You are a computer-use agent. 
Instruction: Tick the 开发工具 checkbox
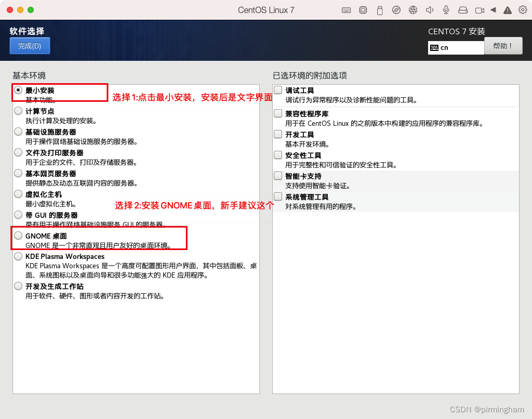pos(278,134)
